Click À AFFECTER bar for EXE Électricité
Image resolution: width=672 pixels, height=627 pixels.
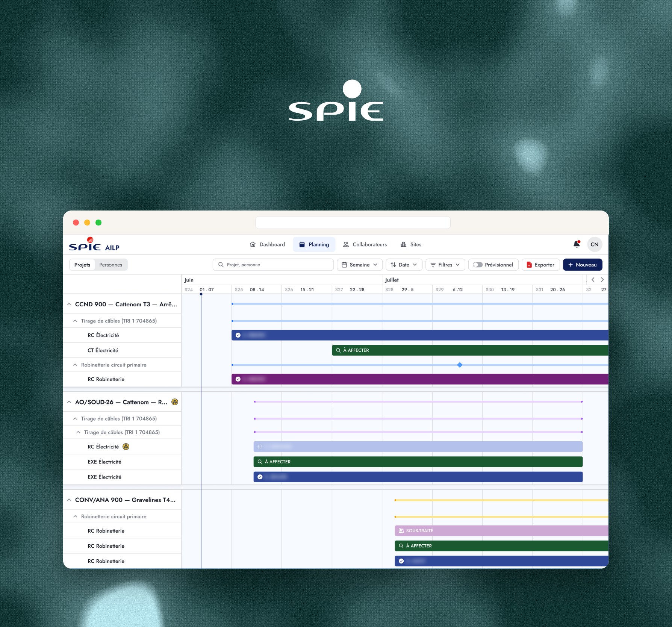click(418, 462)
